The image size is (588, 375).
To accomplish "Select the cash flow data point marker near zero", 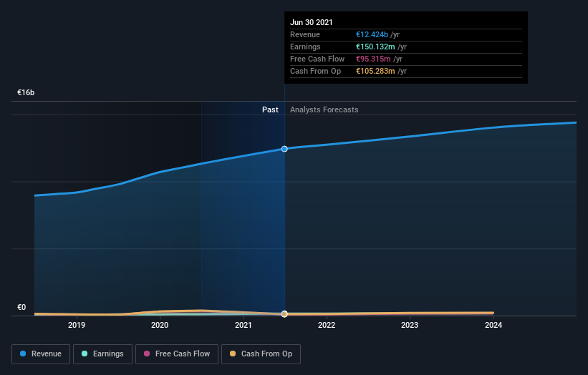I will (x=284, y=314).
